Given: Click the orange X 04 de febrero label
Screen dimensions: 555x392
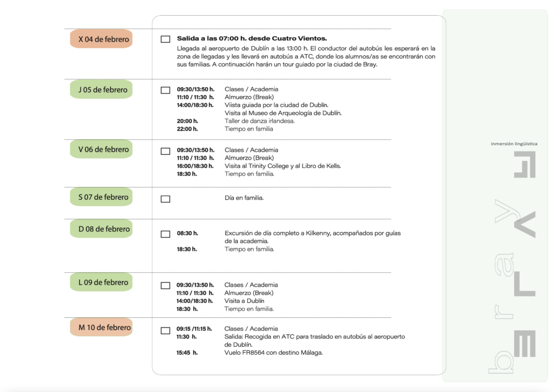Looking at the screenshot, I should [x=101, y=39].
